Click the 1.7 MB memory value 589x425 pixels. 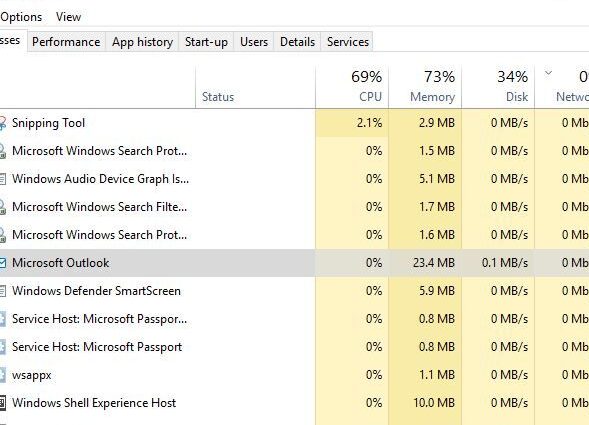[x=437, y=207]
